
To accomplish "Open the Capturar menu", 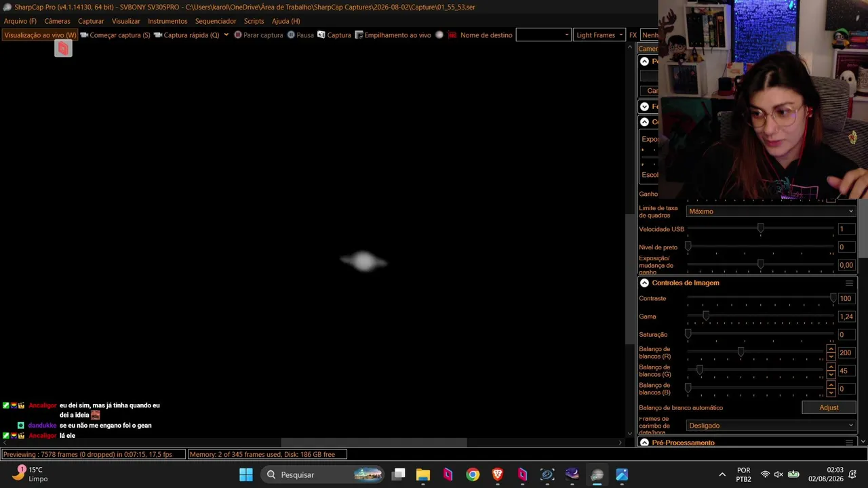I will 91,21.
